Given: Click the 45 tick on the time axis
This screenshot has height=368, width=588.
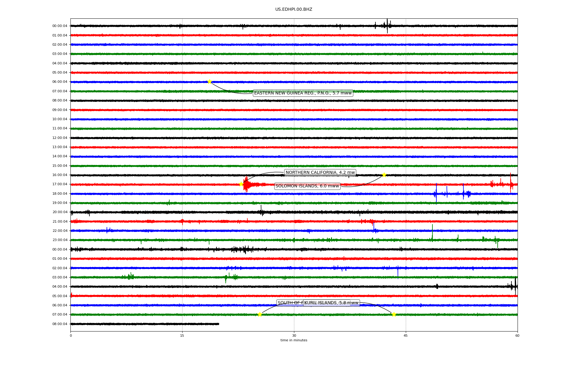Looking at the screenshot, I should [406, 335].
